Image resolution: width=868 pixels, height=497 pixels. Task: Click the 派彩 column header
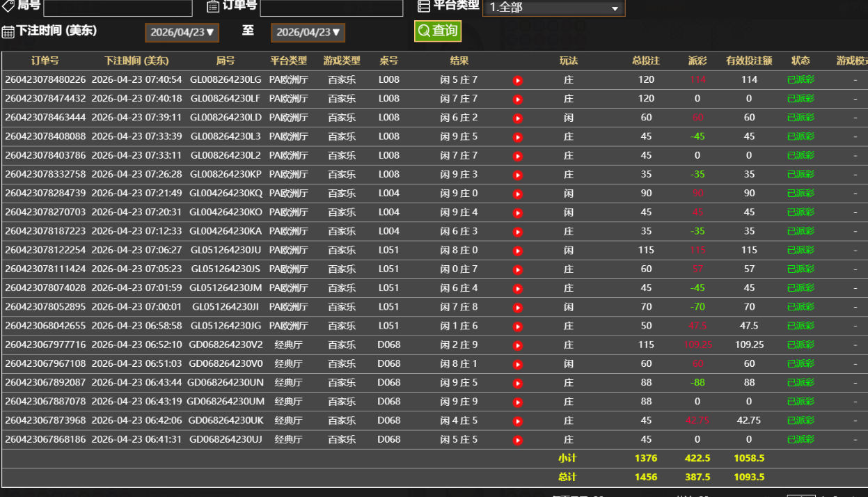click(697, 61)
